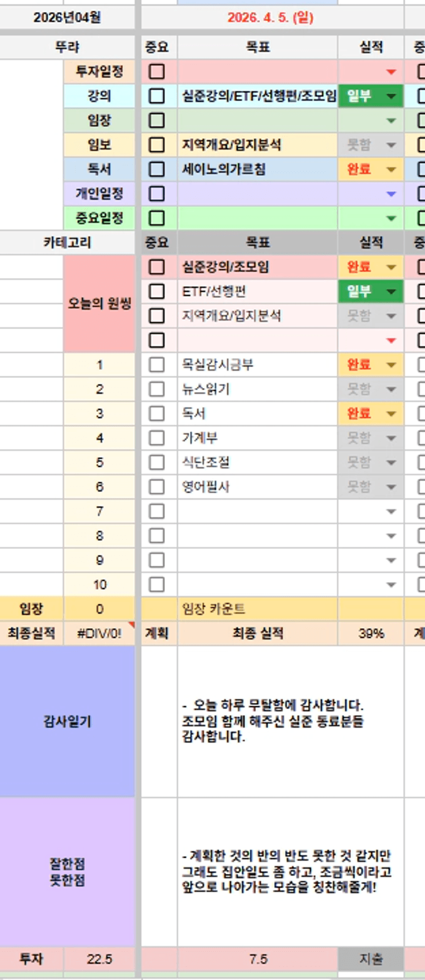The width and height of the screenshot is (425, 980).
Task: Select the 39% 최종 실적 cell
Action: 371,633
